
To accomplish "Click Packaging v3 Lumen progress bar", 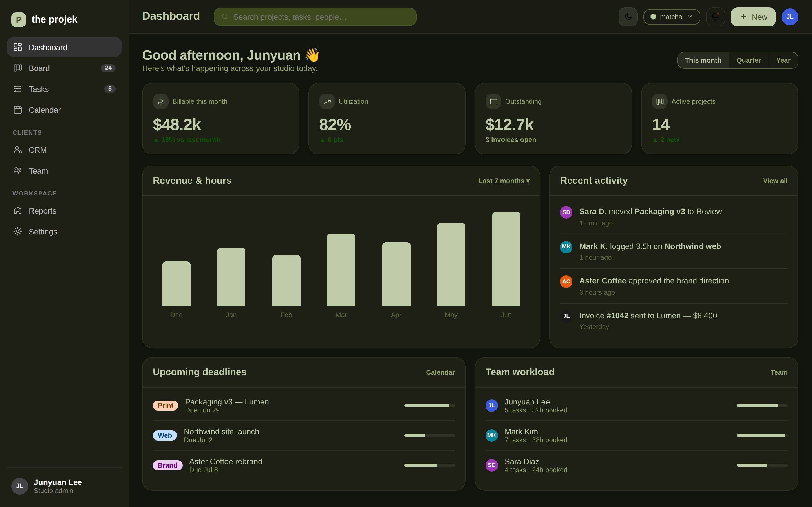I will [429, 405].
